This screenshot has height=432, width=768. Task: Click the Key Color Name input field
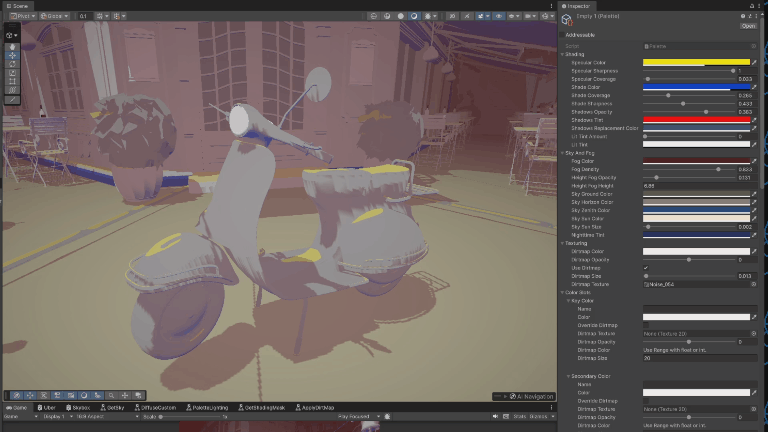700,309
